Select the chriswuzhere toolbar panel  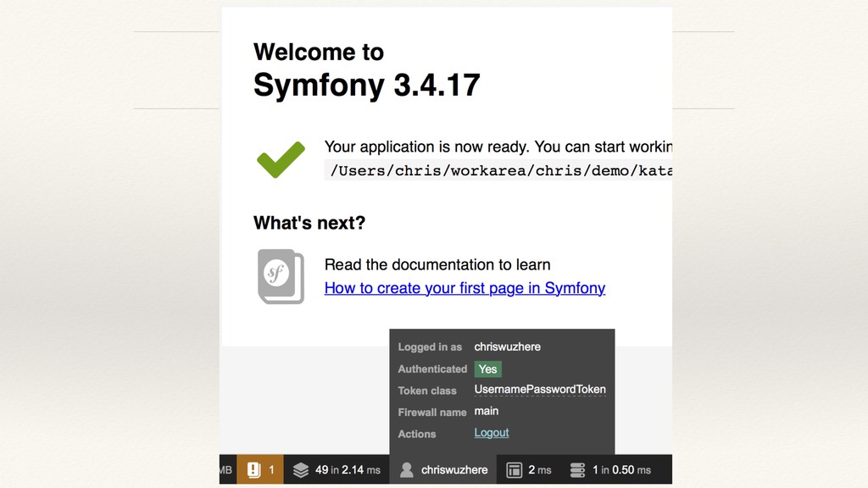click(442, 469)
